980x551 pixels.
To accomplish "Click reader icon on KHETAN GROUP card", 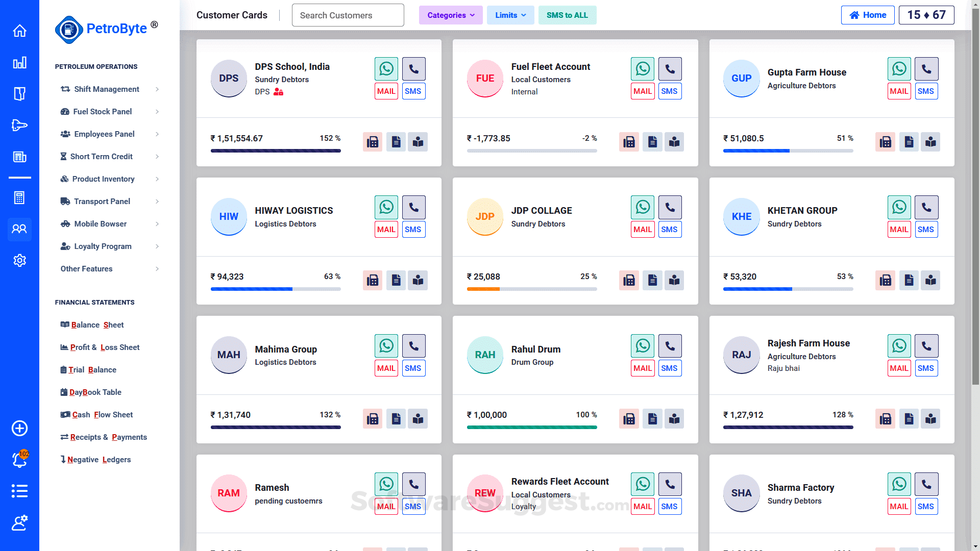I will pos(930,280).
